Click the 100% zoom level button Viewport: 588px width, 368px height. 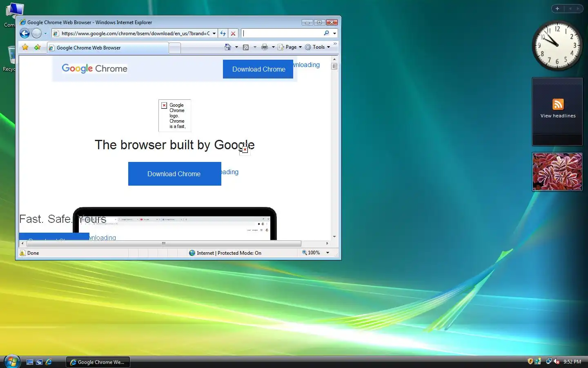coord(311,253)
